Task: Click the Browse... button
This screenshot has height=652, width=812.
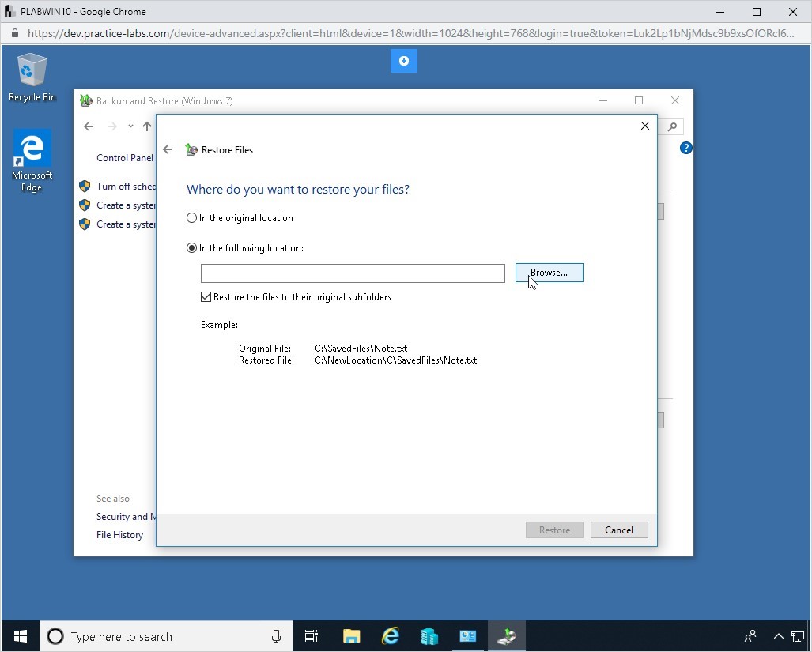Action: (x=549, y=273)
